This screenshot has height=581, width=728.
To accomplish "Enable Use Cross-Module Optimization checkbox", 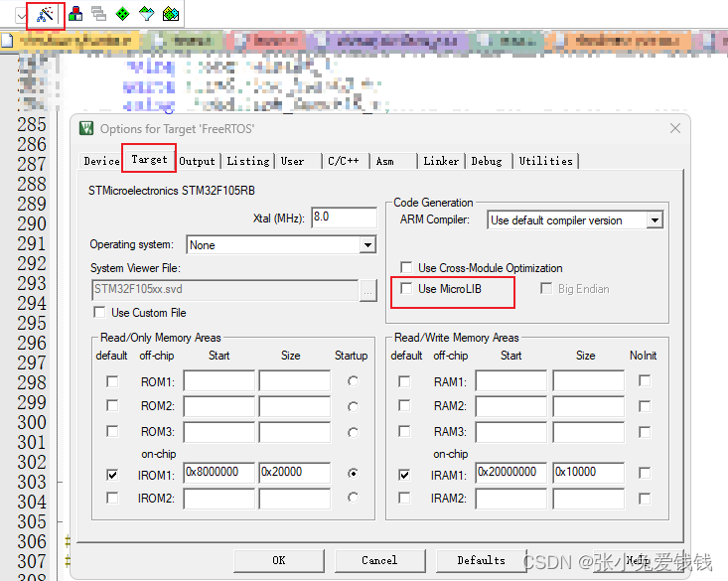I will (406, 267).
